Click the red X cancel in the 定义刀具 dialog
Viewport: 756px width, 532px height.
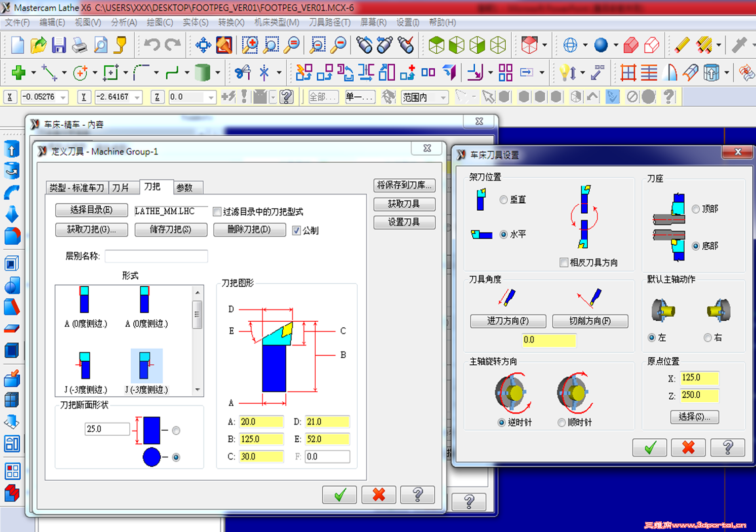click(x=379, y=495)
